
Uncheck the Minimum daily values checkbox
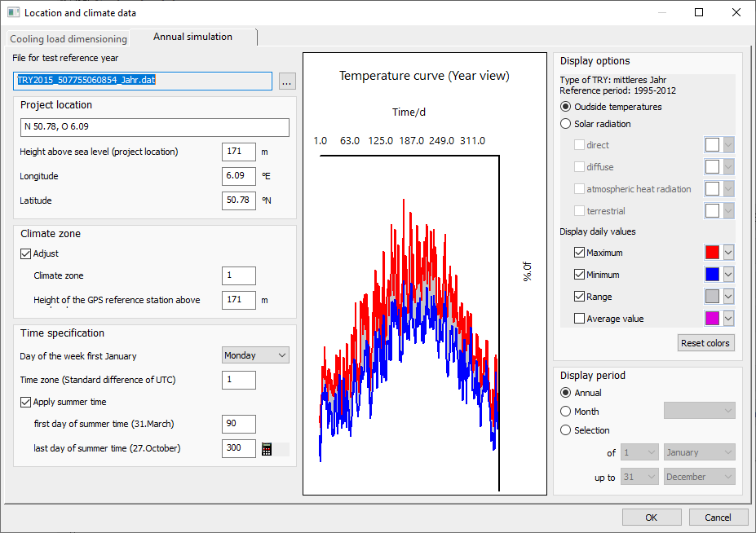pos(579,275)
